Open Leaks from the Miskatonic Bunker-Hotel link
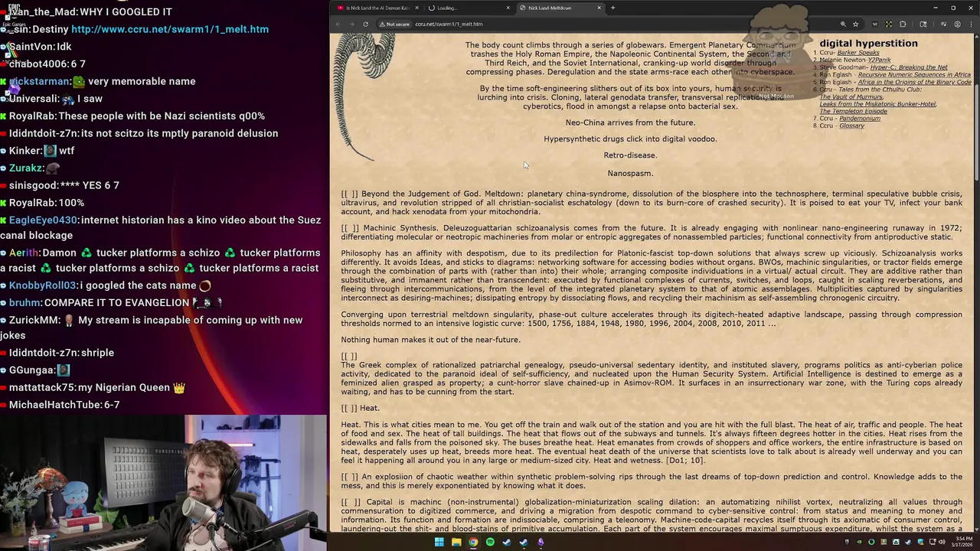980x551 pixels. click(x=877, y=104)
